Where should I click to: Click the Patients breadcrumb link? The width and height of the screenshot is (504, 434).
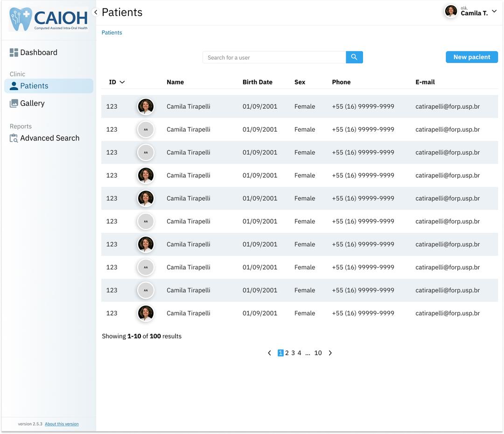point(112,33)
